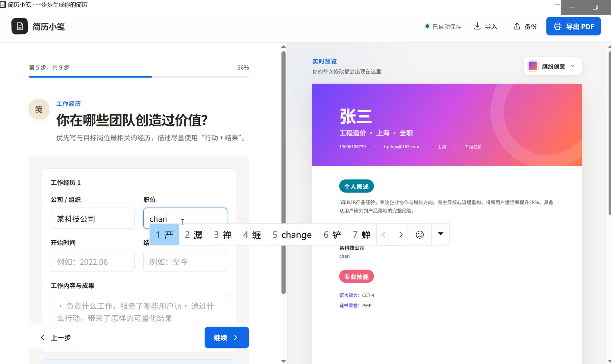This screenshot has width=611, height=364.
Task: Open the IME emoji panel
Action: point(420,235)
